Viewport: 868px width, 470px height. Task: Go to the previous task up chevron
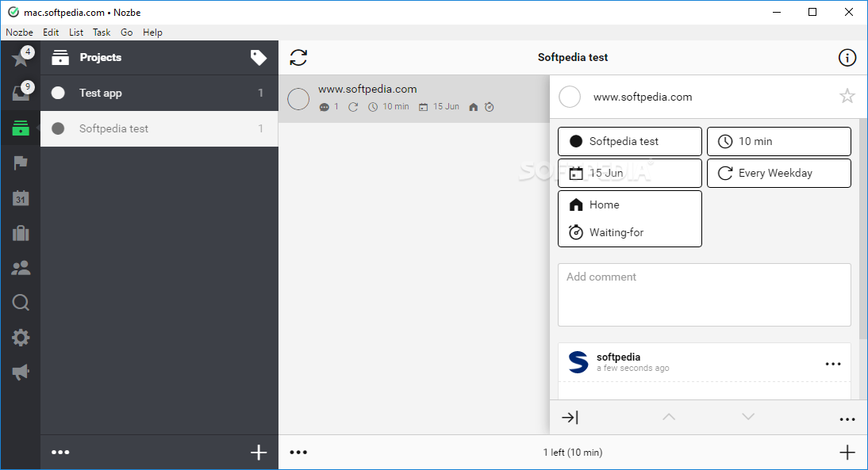click(669, 417)
